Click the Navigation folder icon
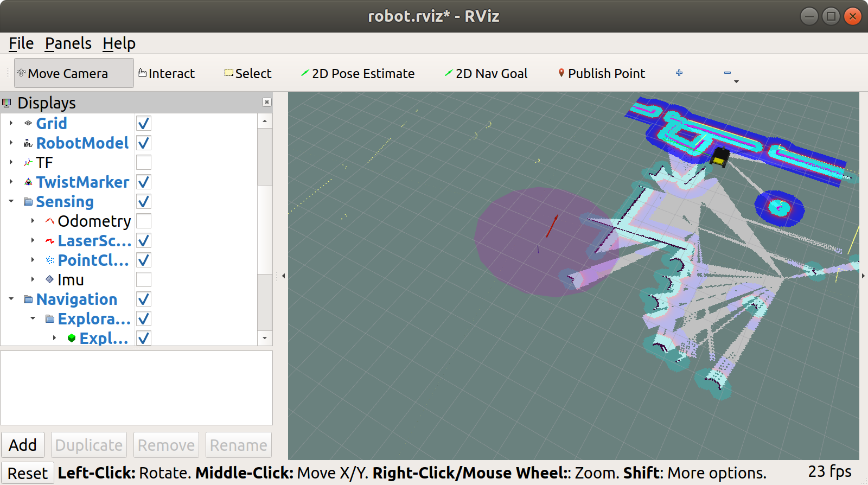The image size is (868, 485). pyautogui.click(x=28, y=299)
